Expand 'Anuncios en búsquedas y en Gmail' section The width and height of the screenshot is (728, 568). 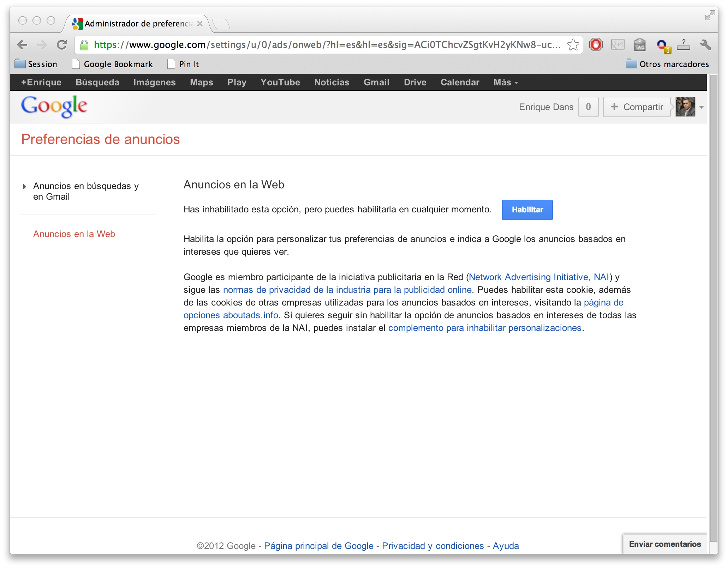pos(85,191)
